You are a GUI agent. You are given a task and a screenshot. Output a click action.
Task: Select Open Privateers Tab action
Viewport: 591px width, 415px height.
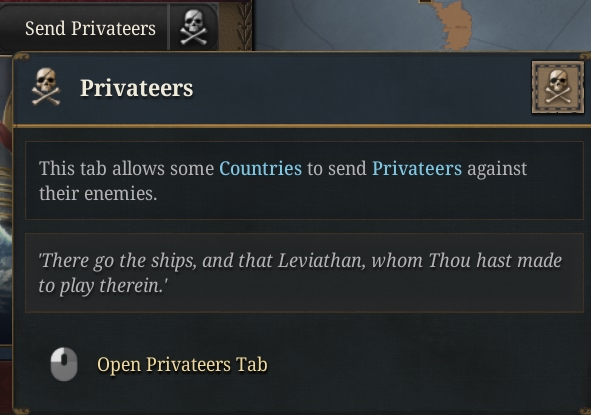pyautogui.click(x=182, y=364)
